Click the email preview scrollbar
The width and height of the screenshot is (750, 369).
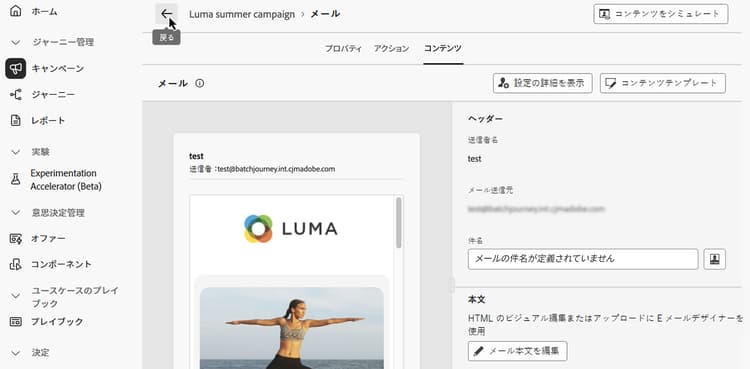coord(398,223)
